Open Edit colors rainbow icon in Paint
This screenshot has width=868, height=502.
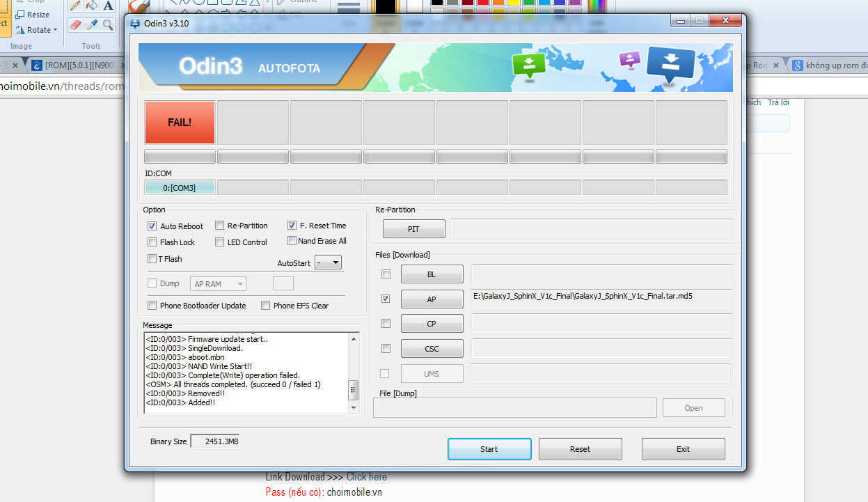click(x=597, y=6)
